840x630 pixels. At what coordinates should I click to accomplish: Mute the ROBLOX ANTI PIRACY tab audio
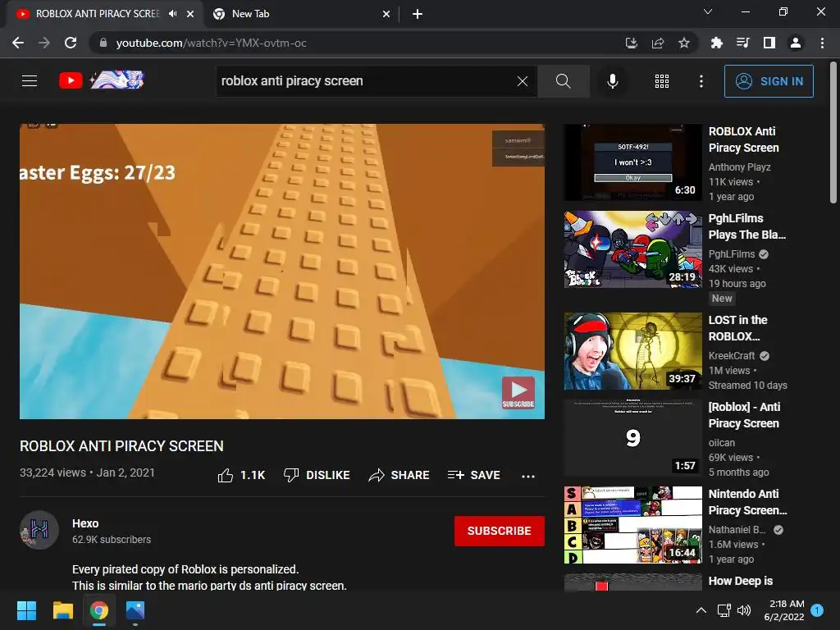tap(172, 14)
